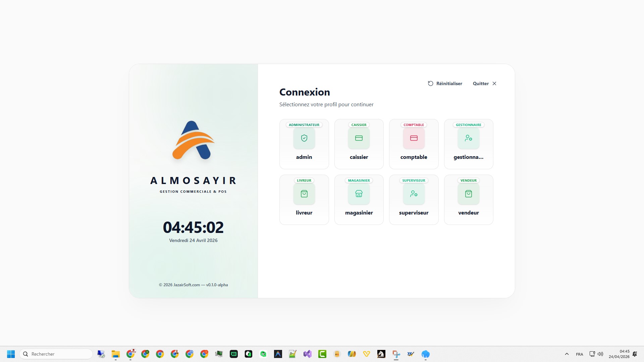Click the Almosayir logo image
The image size is (644, 362).
click(193, 140)
